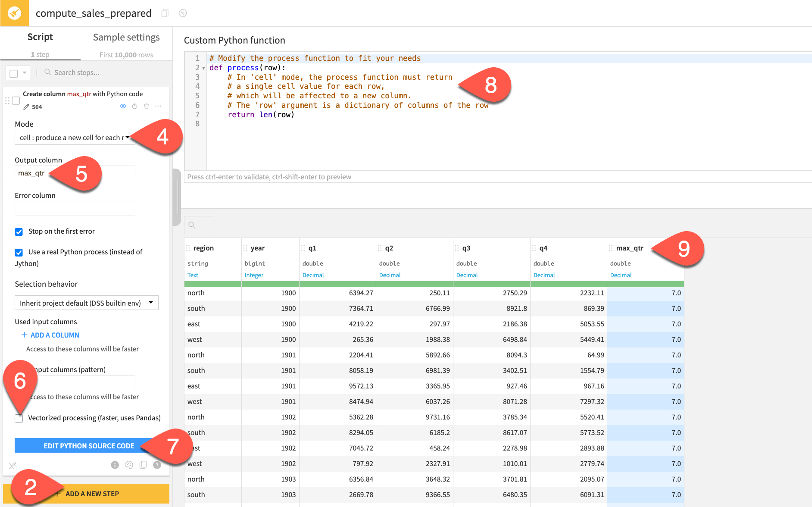Switch to the Script tab
Image resolution: width=812 pixels, height=507 pixels.
pos(40,37)
